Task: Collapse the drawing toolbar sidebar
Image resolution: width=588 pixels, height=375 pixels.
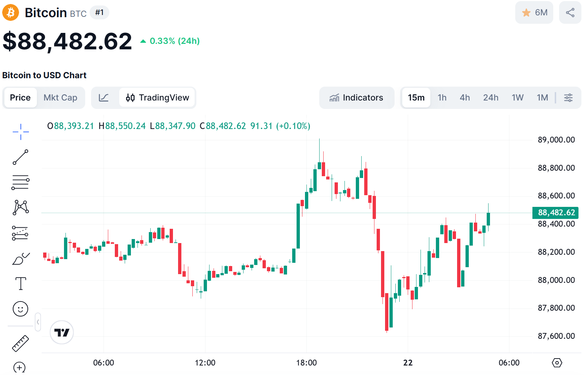Action: coord(38,322)
